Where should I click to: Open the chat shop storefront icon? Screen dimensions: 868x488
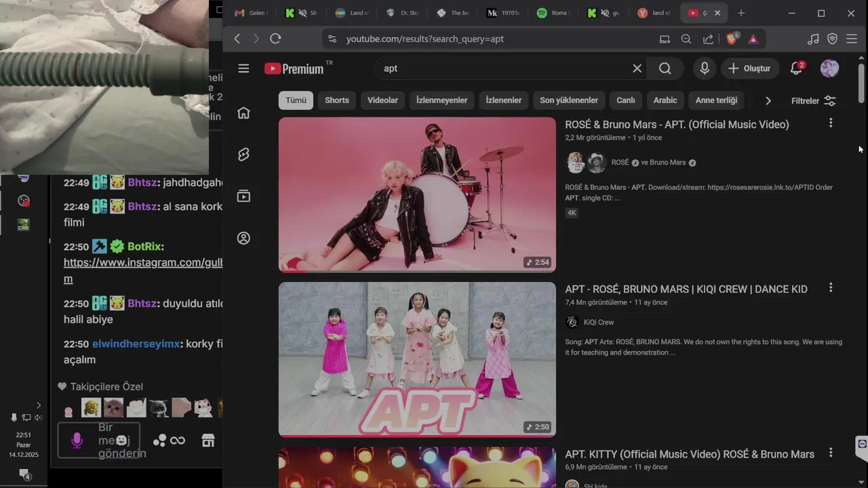pyautogui.click(x=208, y=441)
